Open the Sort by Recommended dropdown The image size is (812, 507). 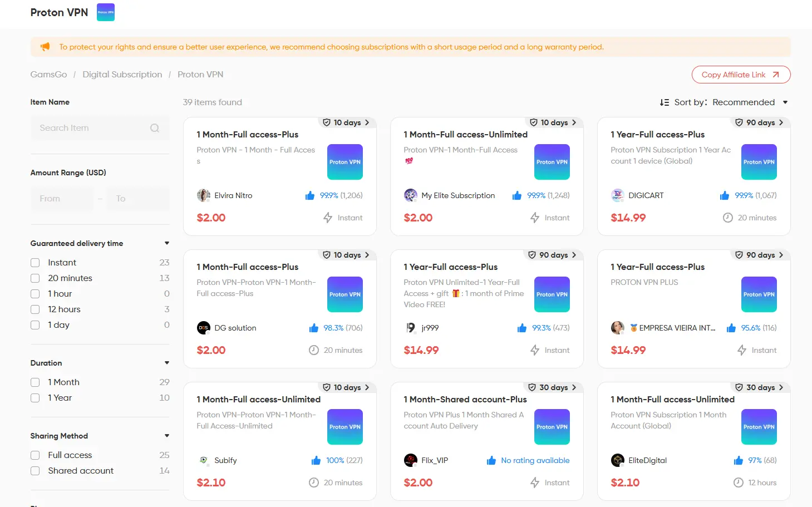pyautogui.click(x=750, y=102)
